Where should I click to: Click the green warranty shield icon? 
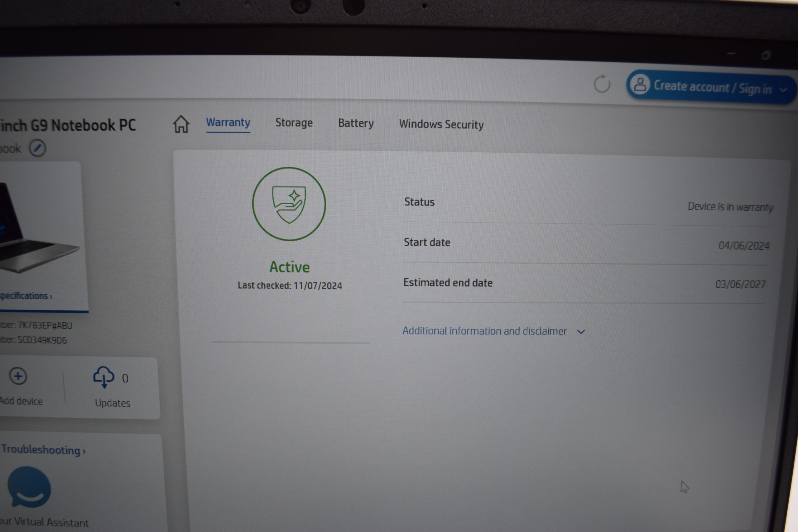(289, 204)
